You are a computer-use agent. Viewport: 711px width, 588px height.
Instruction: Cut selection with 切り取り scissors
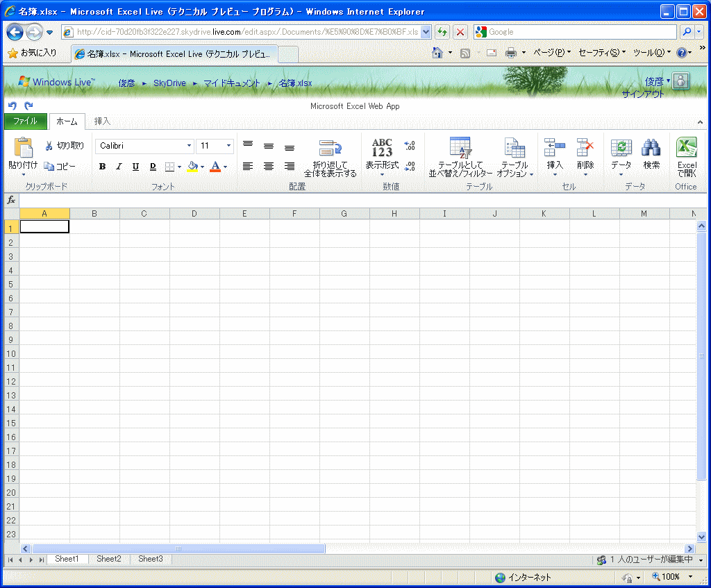65,146
